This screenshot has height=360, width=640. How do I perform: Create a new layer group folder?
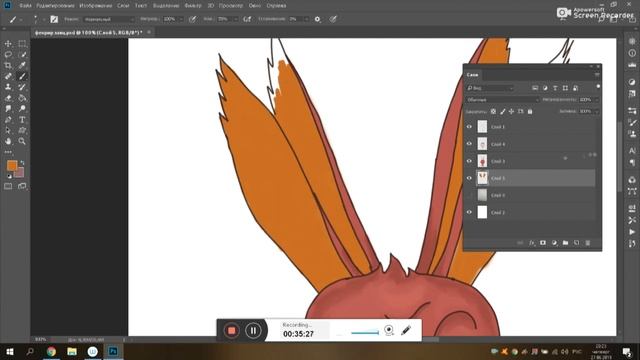(565, 243)
